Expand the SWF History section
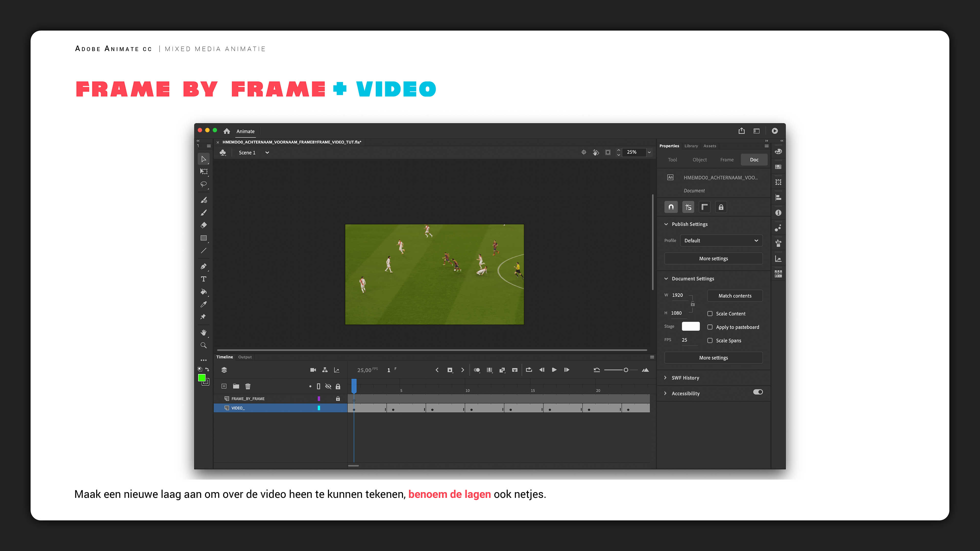 pyautogui.click(x=685, y=378)
